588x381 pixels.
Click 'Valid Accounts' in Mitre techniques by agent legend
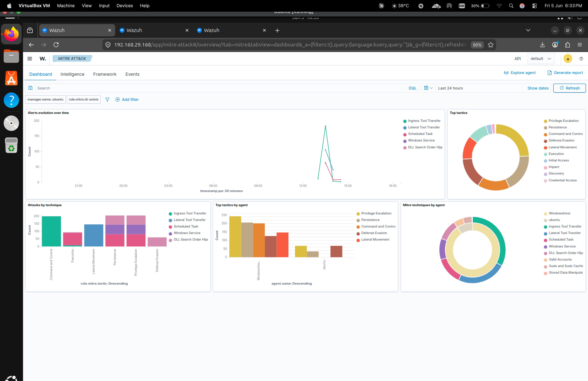[x=560, y=259]
